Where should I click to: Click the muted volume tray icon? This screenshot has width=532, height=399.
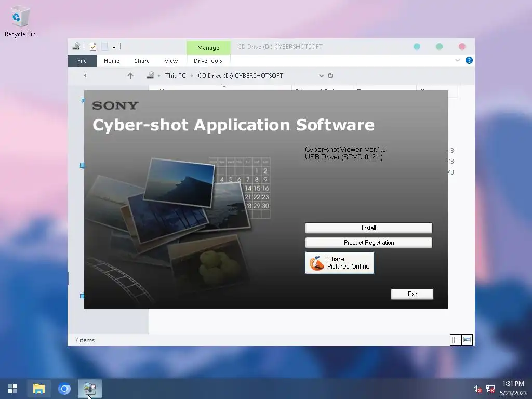pos(477,389)
